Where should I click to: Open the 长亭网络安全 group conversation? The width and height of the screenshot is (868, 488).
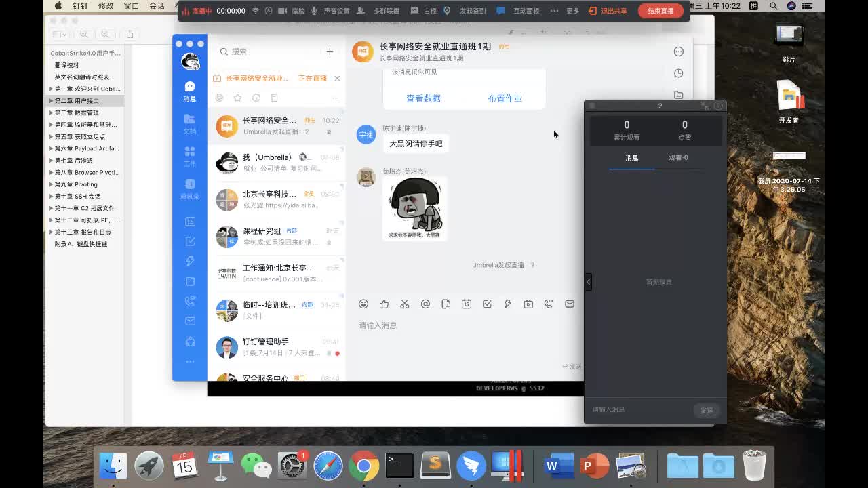pyautogui.click(x=277, y=125)
